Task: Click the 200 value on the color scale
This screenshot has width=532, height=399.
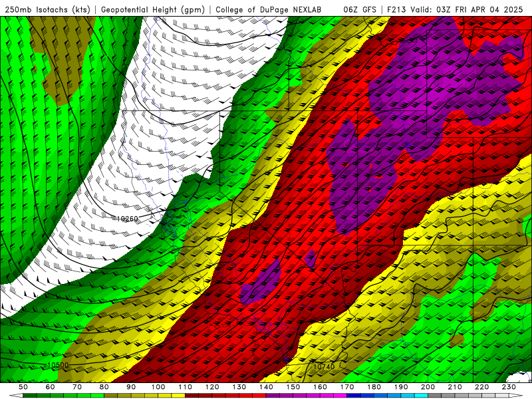Action: [428, 387]
